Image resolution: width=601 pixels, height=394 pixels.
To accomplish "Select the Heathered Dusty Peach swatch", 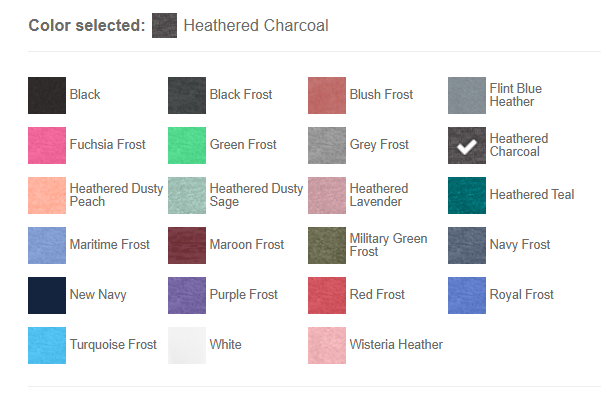I will click(x=47, y=195).
